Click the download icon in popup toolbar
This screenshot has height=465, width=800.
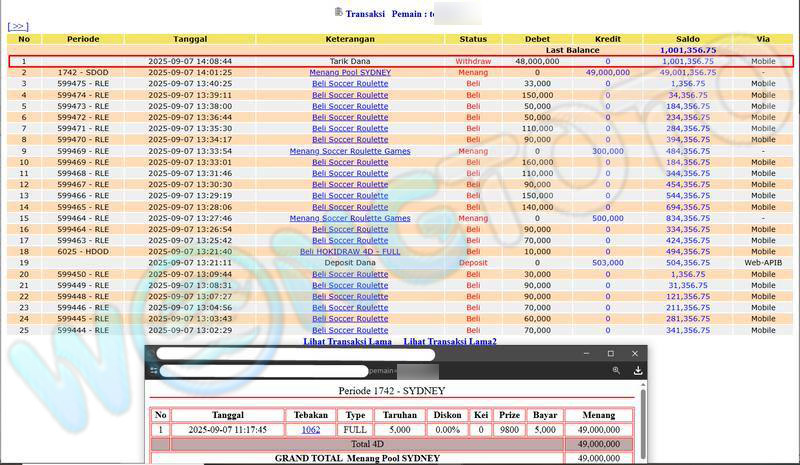638,370
